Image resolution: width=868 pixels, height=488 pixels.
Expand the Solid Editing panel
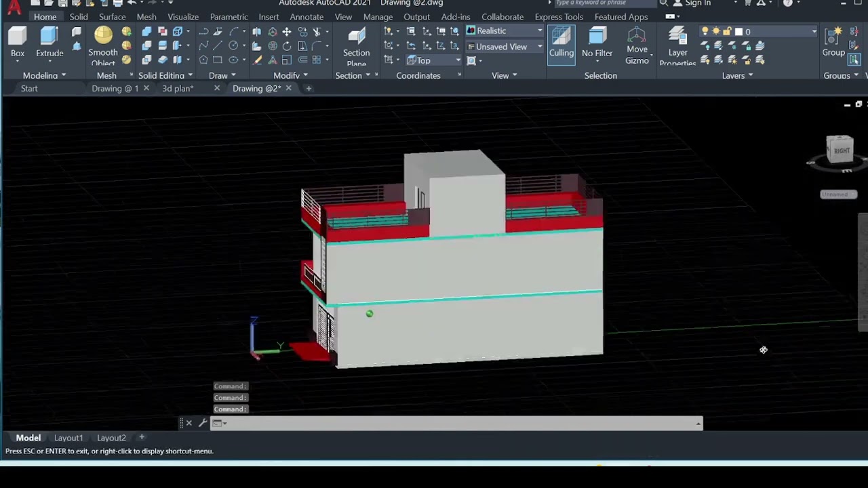point(165,75)
